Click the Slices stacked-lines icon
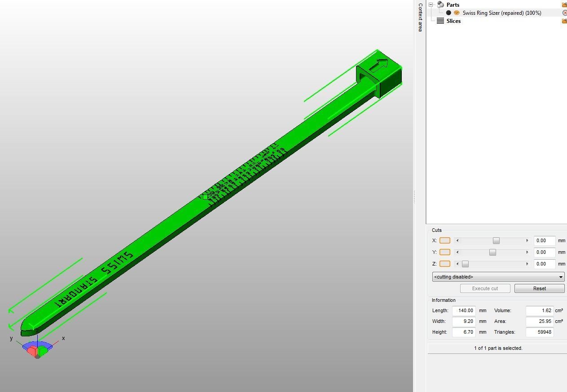The height and width of the screenshot is (392, 567). (440, 21)
